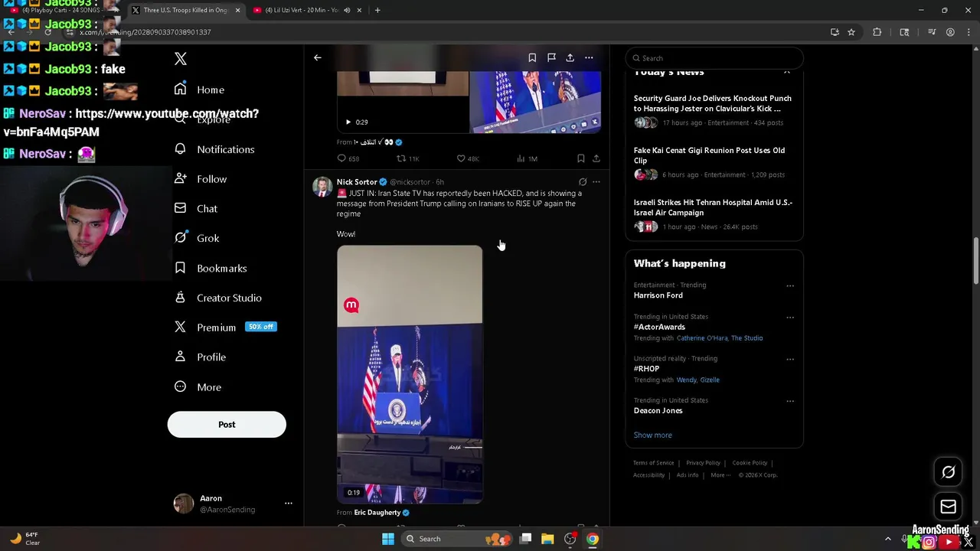Share the post with 48K likes
This screenshot has width=980, height=551.
pos(596,158)
